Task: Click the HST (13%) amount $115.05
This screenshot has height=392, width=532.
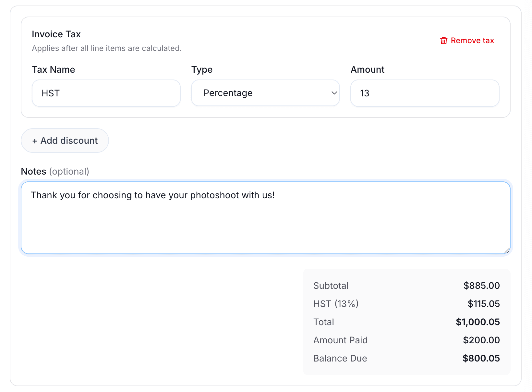Action: pyautogui.click(x=483, y=304)
